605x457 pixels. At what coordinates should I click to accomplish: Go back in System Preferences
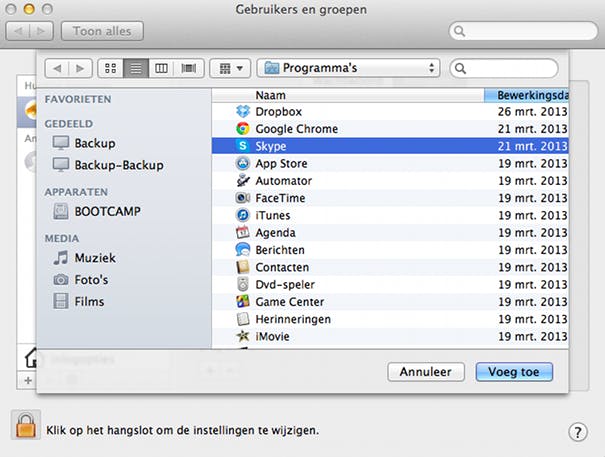point(18,31)
